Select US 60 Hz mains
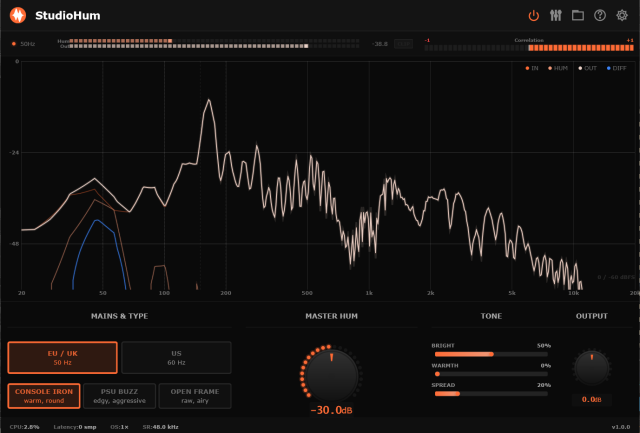Screen dimensions: 640x433 pos(176,358)
